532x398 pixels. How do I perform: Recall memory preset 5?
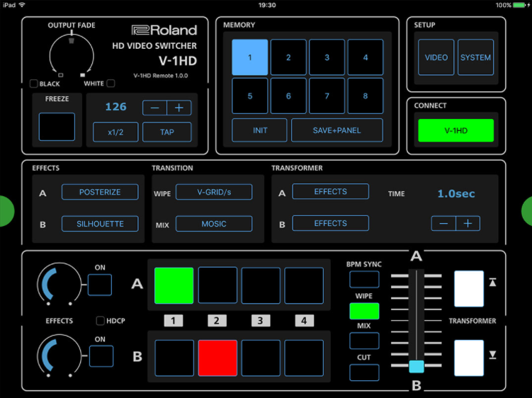tap(250, 96)
